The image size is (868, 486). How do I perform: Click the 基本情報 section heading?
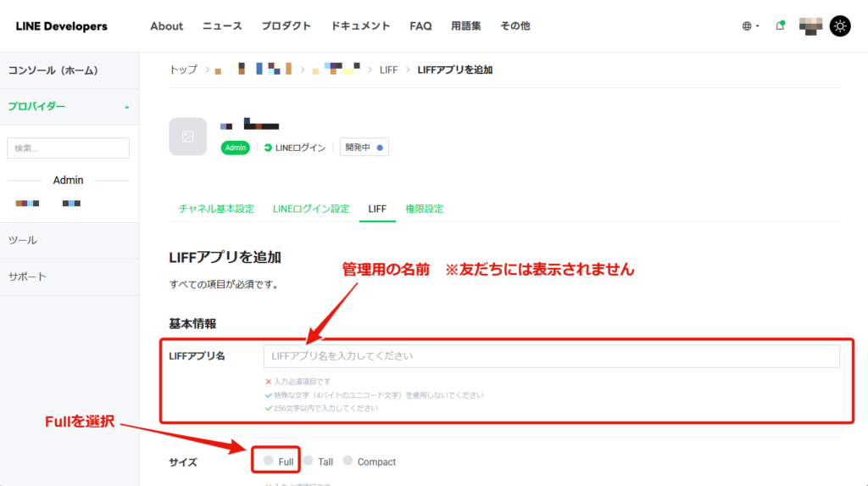point(192,324)
